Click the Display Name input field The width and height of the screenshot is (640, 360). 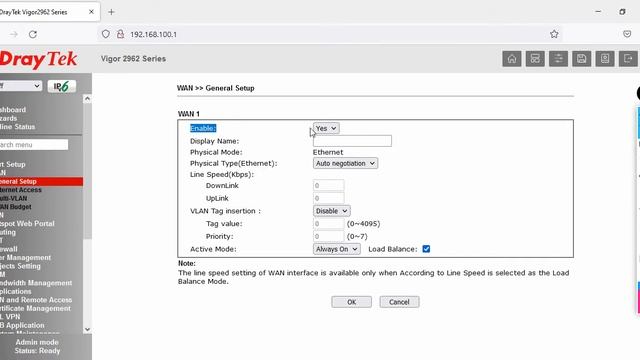click(352, 141)
